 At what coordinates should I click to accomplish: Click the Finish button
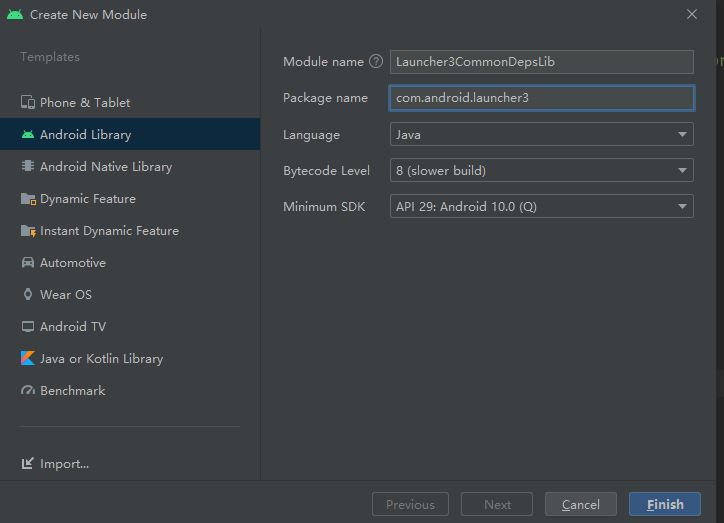[664, 504]
